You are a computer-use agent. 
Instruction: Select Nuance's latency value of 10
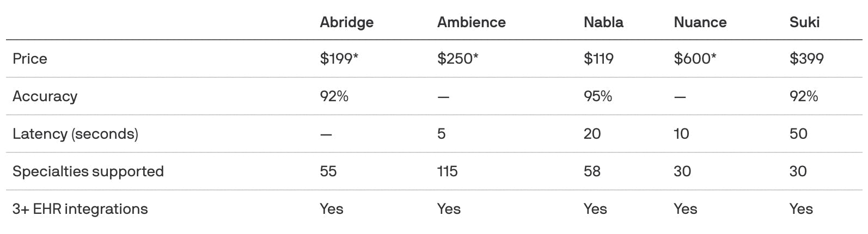click(681, 134)
